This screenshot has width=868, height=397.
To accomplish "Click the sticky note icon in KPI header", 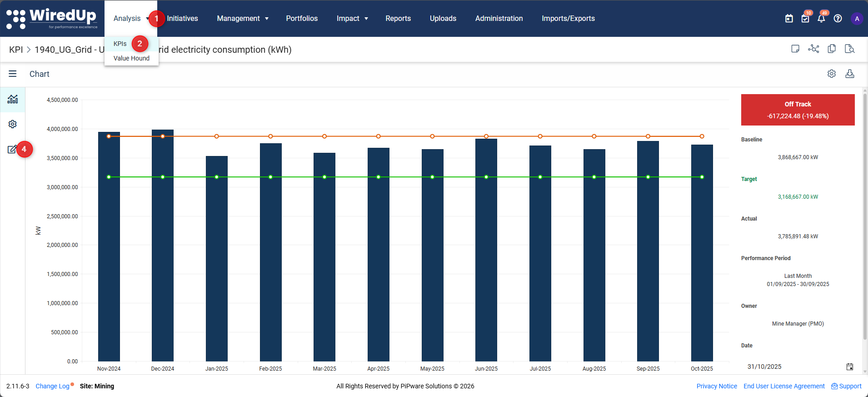I will click(795, 49).
